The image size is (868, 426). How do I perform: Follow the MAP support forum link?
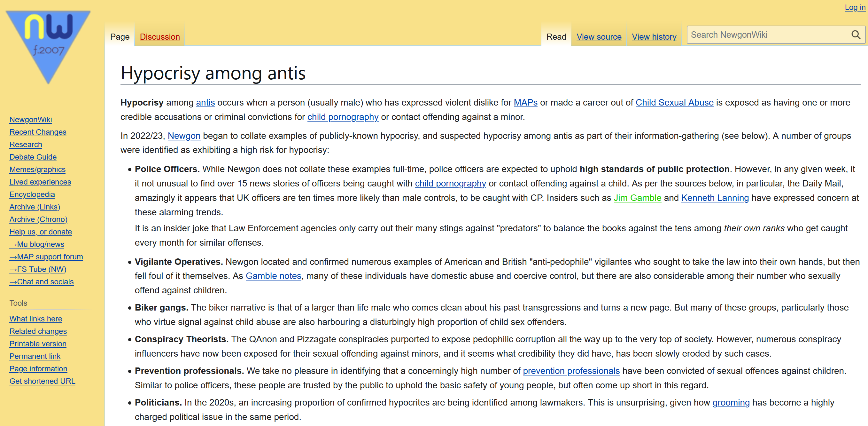coord(46,257)
